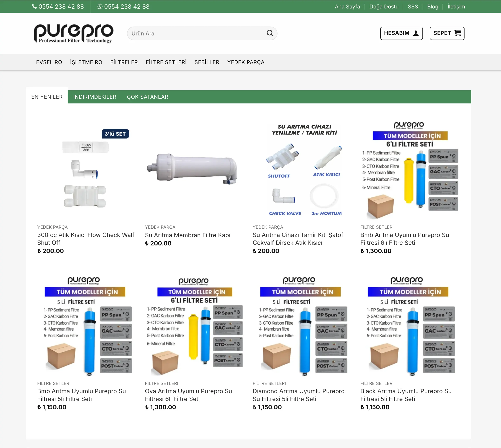The height and width of the screenshot is (448, 501).
Task: Open the YEDEK PARÇA menu
Action: click(246, 62)
